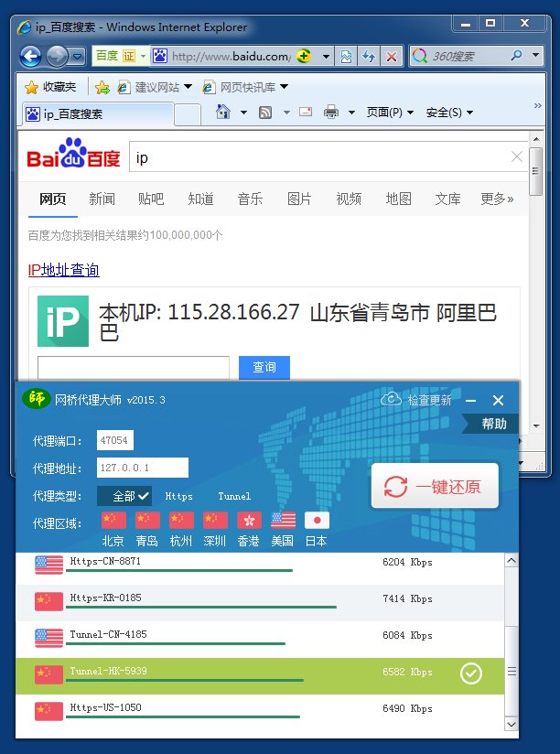
Task: Open the IP地址查询 link
Action: [63, 270]
